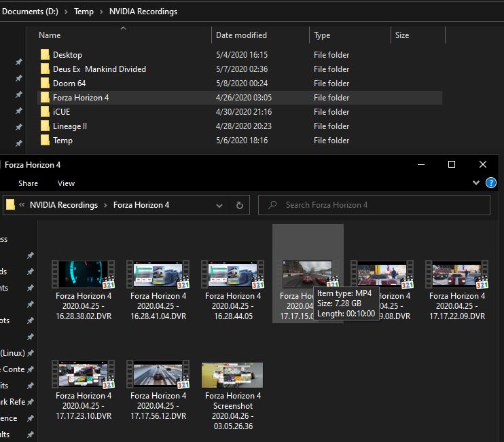Navigate to Documents (D:) breadcrumb

pyautogui.click(x=30, y=12)
